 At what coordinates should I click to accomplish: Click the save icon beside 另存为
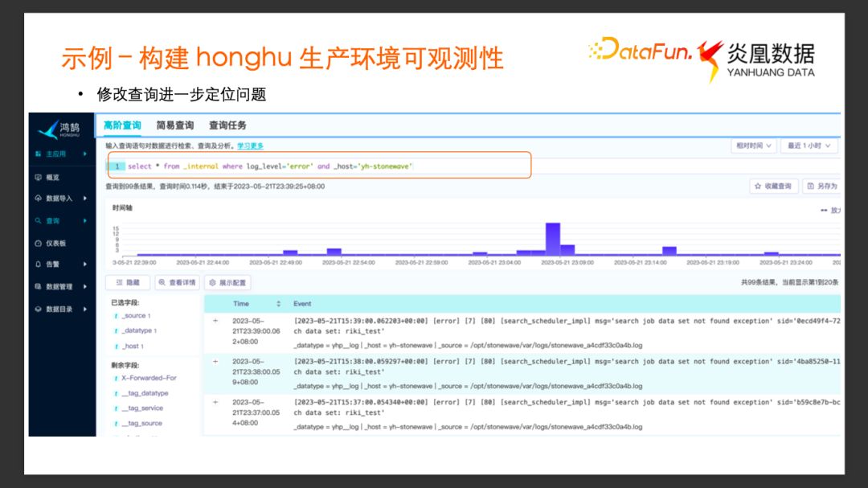pyautogui.click(x=810, y=187)
